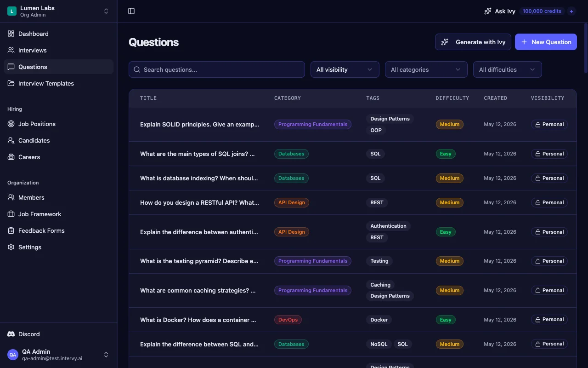Click the Ask Ivy sparkle icon

click(x=488, y=11)
